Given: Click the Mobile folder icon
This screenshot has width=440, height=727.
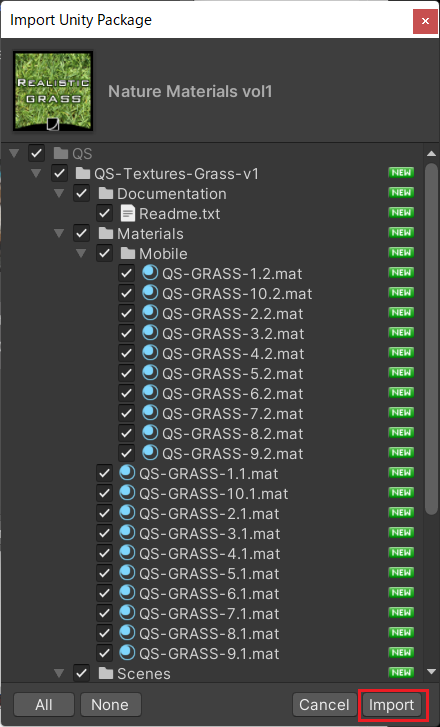Looking at the screenshot, I should 128,253.
